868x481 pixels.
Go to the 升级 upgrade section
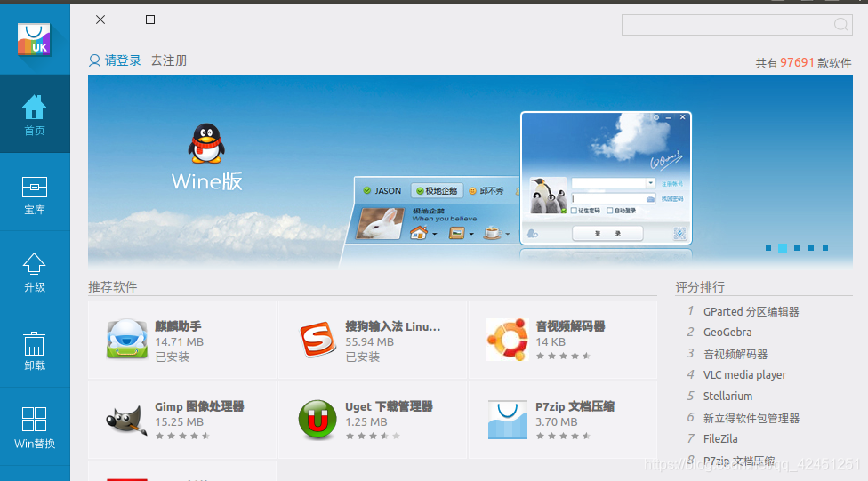click(35, 272)
